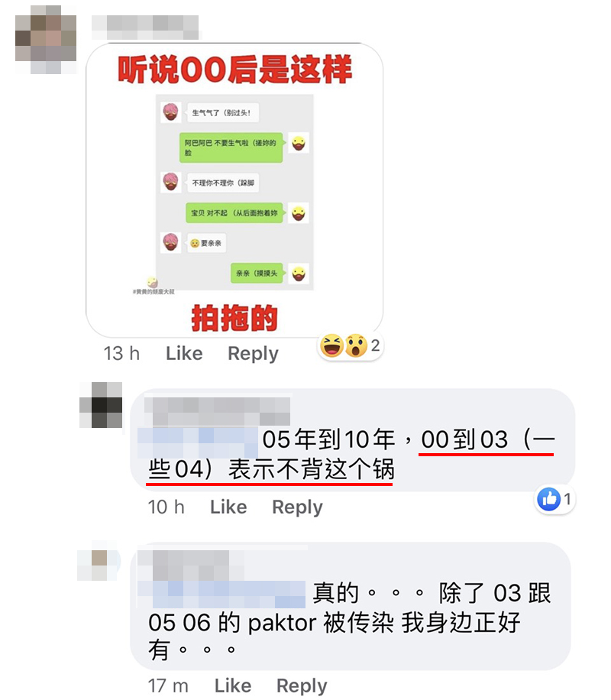
Task: Click the blurred name of the top commenter
Action: tap(146, 28)
